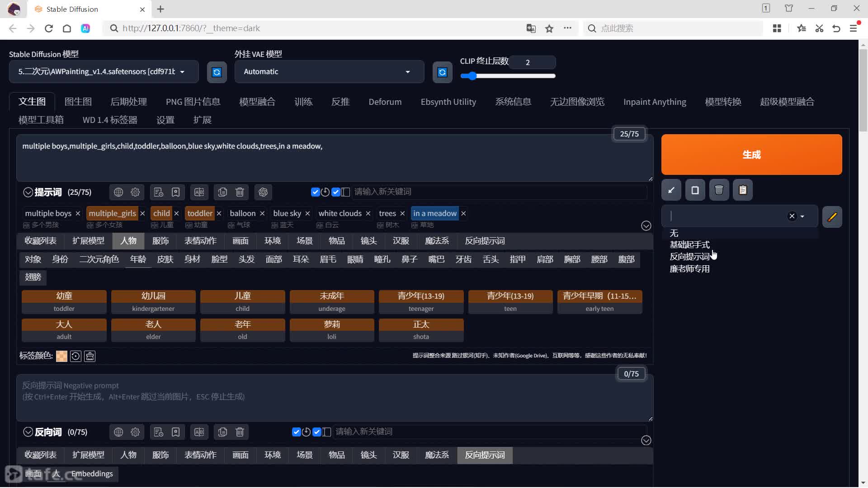
Task: Switch to the 图生图 tab
Action: 78,101
